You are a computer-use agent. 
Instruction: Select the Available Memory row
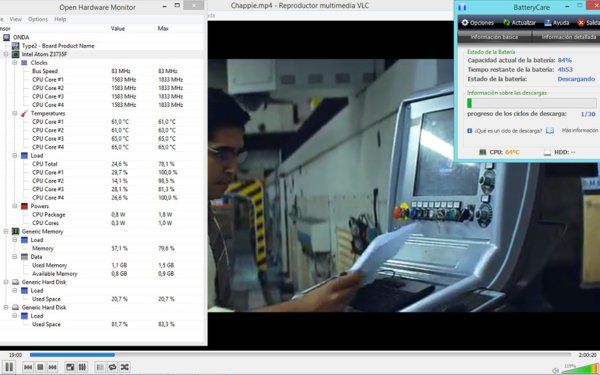(103, 274)
